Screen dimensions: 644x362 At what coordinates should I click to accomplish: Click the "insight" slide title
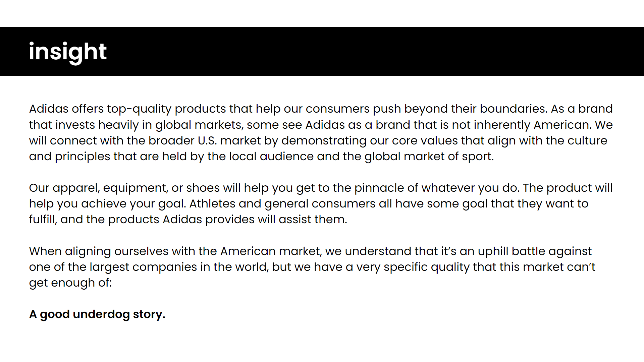coord(68,52)
